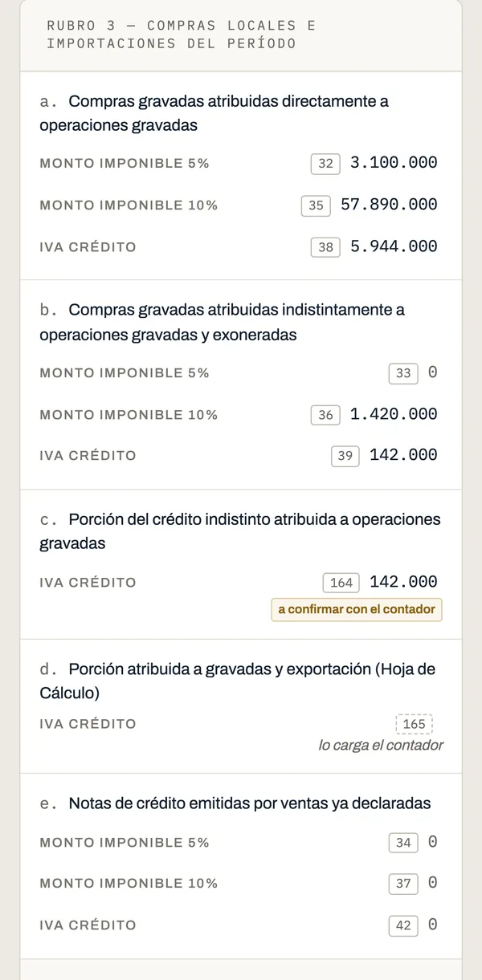The height and width of the screenshot is (980, 482).
Task: Click the field code 32 badge
Action: point(325,163)
